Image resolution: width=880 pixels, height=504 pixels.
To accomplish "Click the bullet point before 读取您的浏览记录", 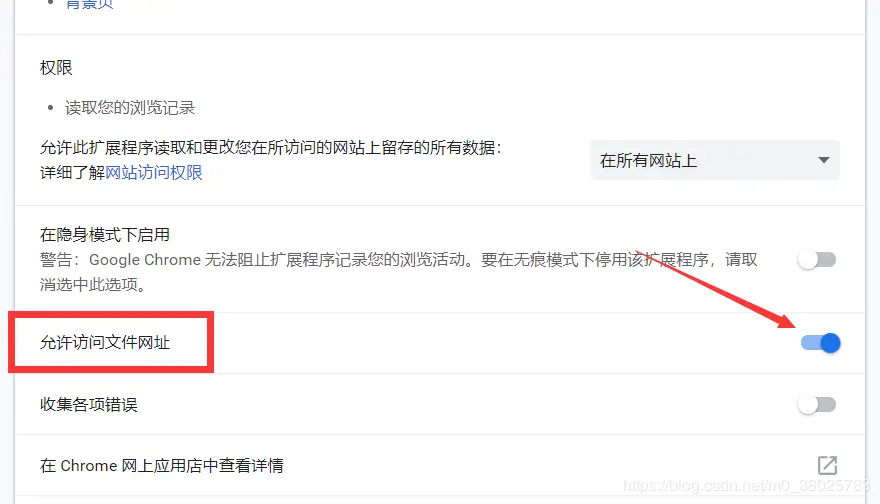I will click(x=51, y=108).
